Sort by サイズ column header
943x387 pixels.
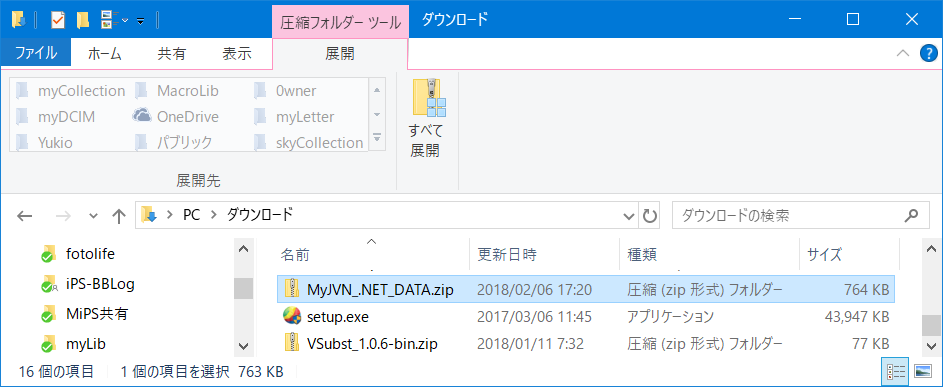(x=849, y=255)
